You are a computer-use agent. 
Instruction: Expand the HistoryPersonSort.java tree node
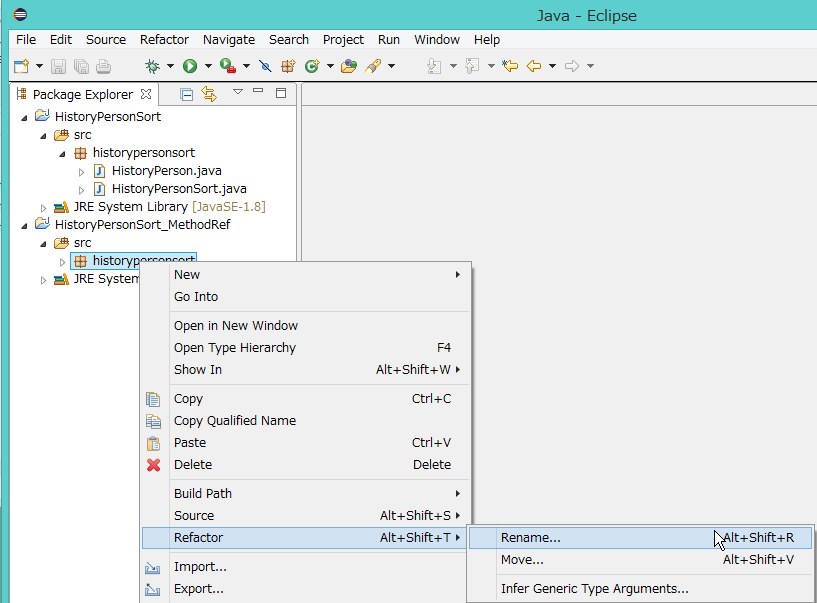point(81,190)
